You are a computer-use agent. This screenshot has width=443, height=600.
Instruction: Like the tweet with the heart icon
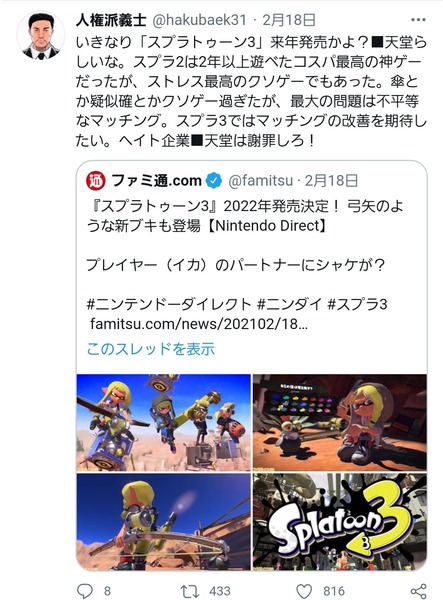(x=304, y=591)
